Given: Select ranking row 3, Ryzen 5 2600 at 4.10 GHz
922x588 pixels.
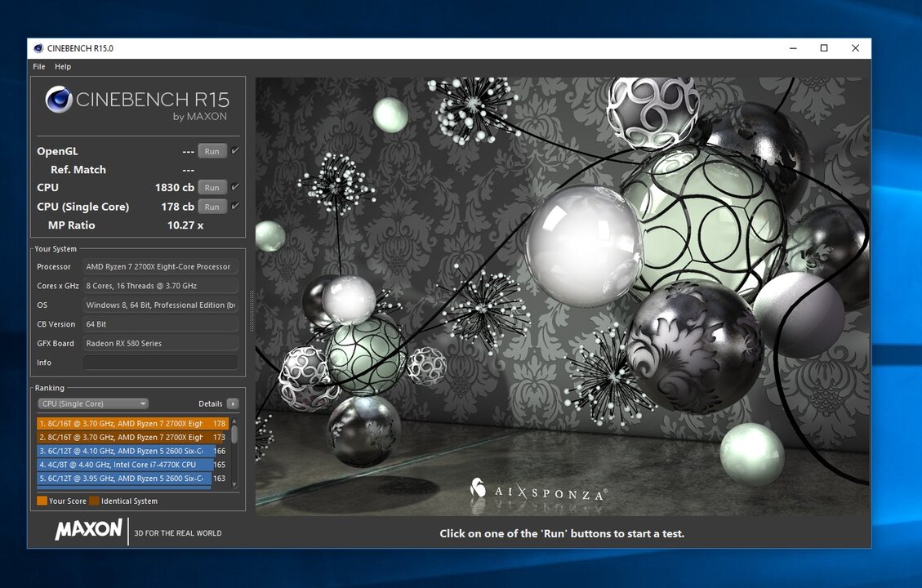Looking at the screenshot, I should pos(133,451).
